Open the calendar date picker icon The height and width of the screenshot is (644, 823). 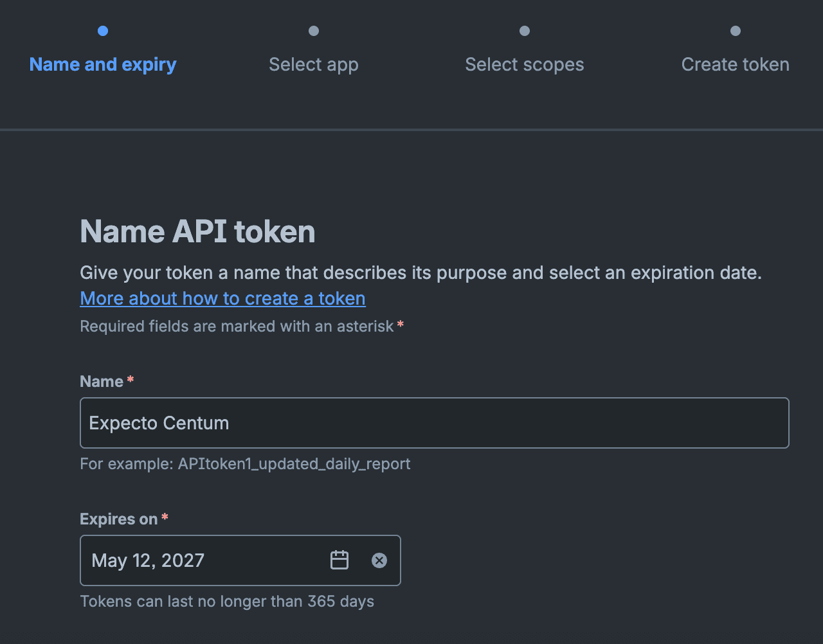(339, 560)
